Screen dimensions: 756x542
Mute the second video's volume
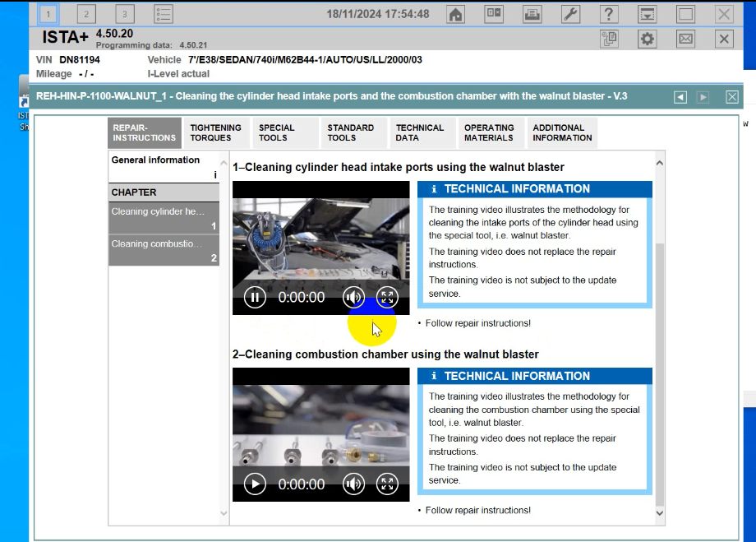pos(353,484)
